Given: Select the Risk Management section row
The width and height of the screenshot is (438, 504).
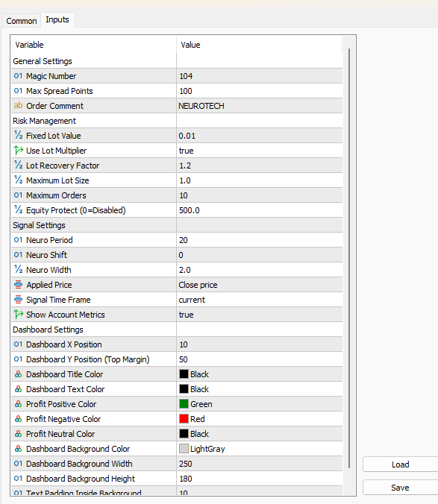Looking at the screenshot, I should pyautogui.click(x=177, y=121).
